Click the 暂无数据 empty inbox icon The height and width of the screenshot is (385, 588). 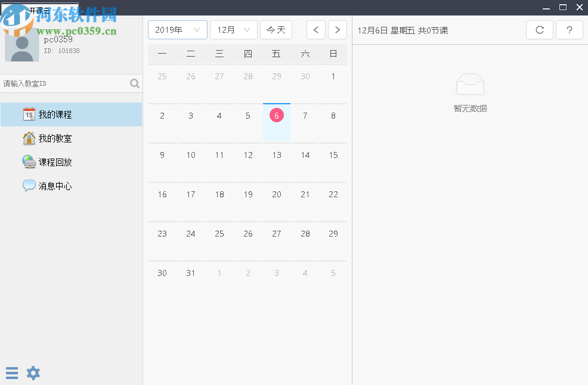pyautogui.click(x=470, y=84)
